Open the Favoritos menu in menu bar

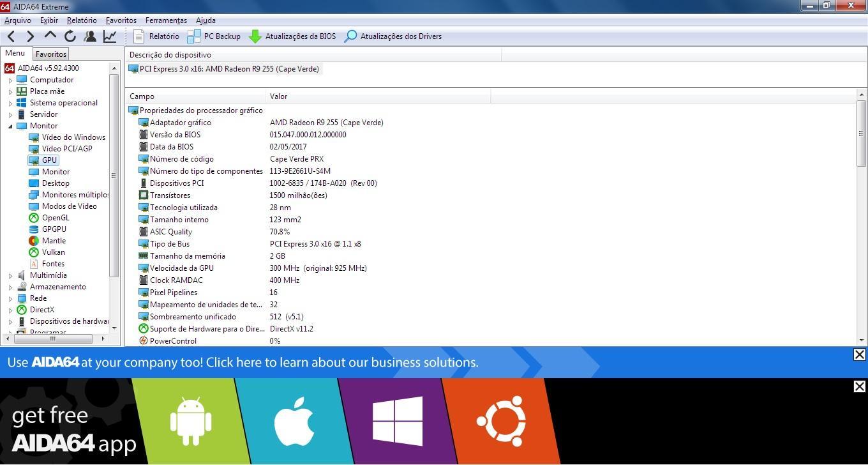click(121, 20)
